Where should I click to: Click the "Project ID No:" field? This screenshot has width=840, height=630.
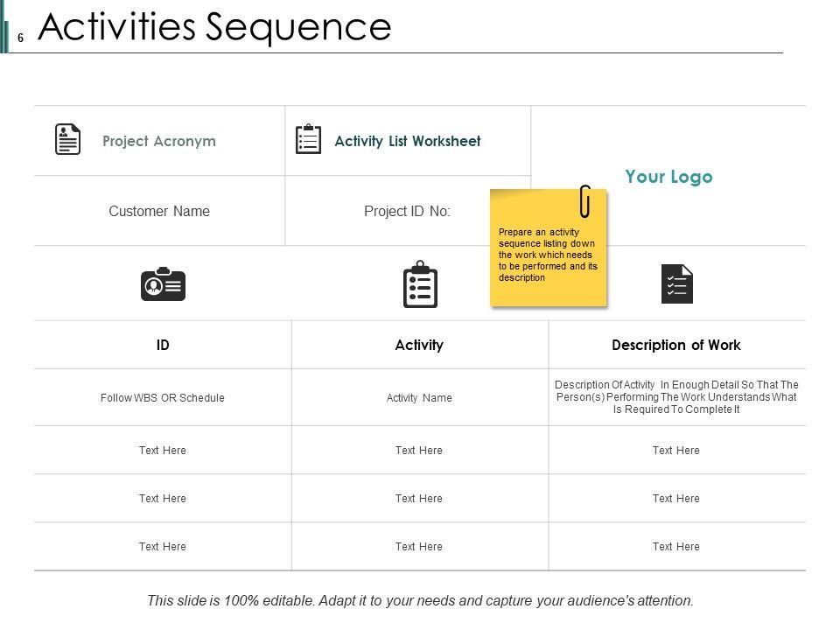pyautogui.click(x=407, y=211)
